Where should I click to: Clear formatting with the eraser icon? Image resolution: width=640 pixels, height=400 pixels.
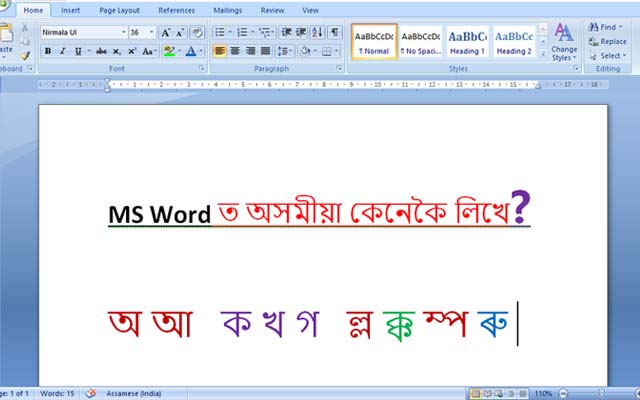pos(197,32)
